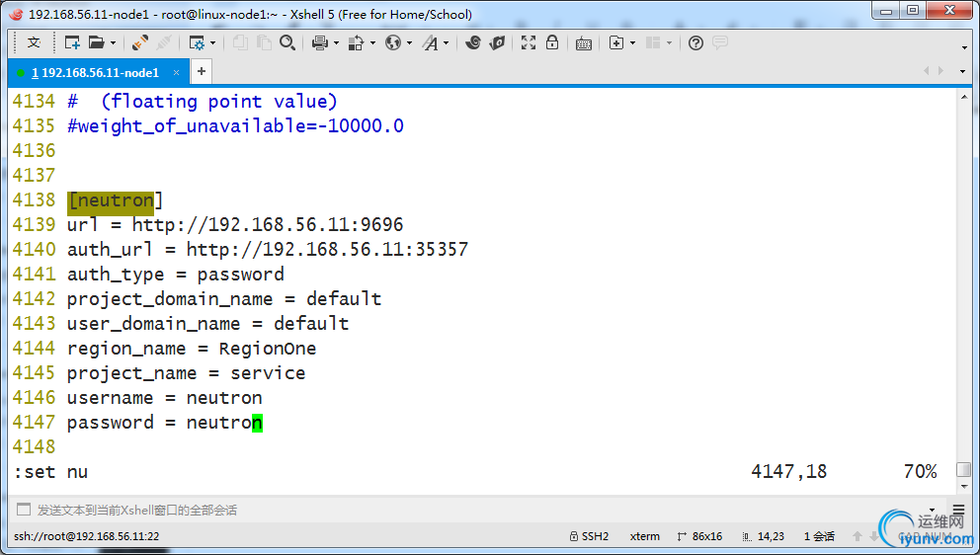Launch Xftp with the swirl icon
The height and width of the screenshot is (555, 980).
[473, 42]
